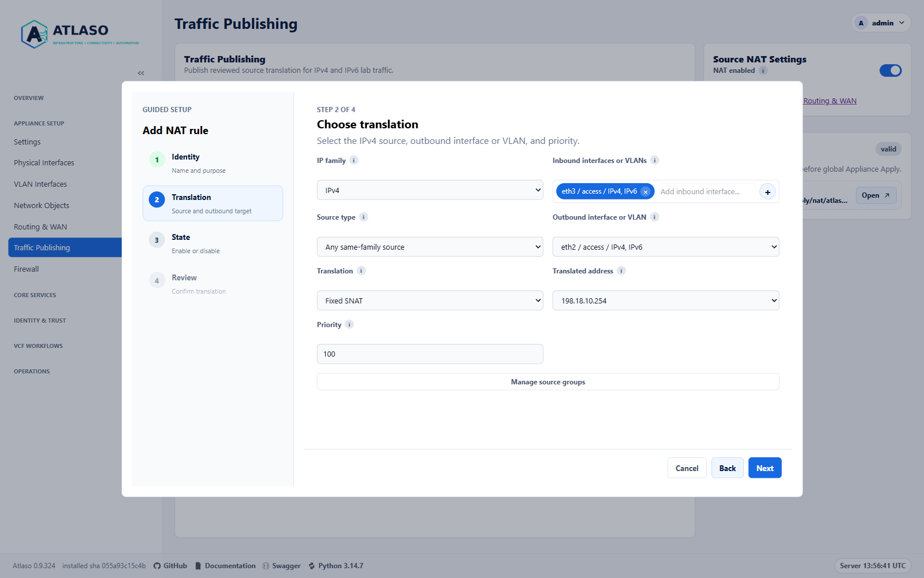This screenshot has height=578, width=924.
Task: Open the Source type dropdown
Action: point(430,247)
